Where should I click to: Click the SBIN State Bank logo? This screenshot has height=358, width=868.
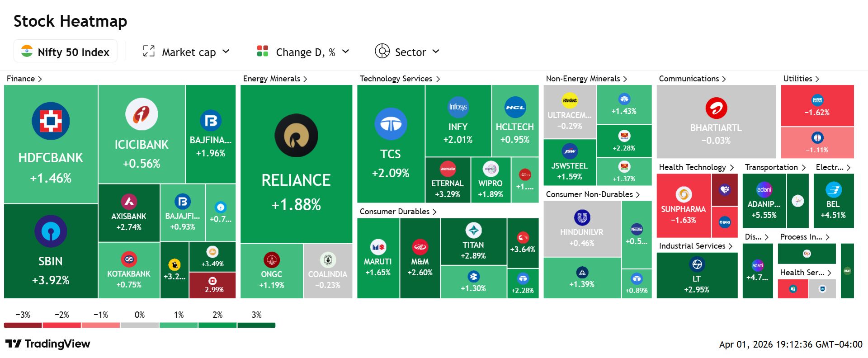(51, 231)
